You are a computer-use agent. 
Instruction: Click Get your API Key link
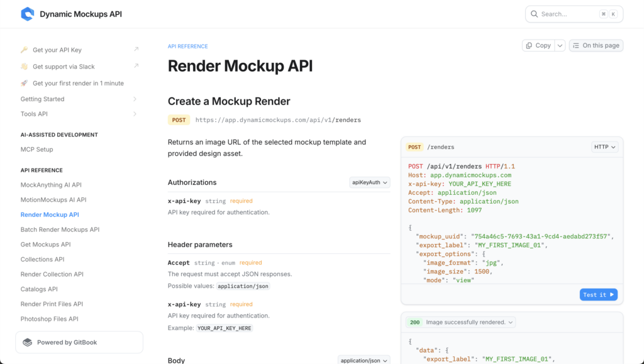(57, 50)
